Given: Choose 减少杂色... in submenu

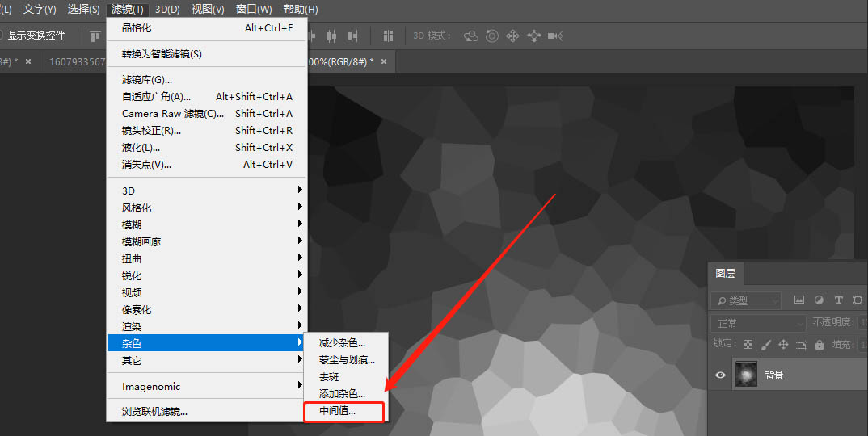Looking at the screenshot, I should [346, 343].
